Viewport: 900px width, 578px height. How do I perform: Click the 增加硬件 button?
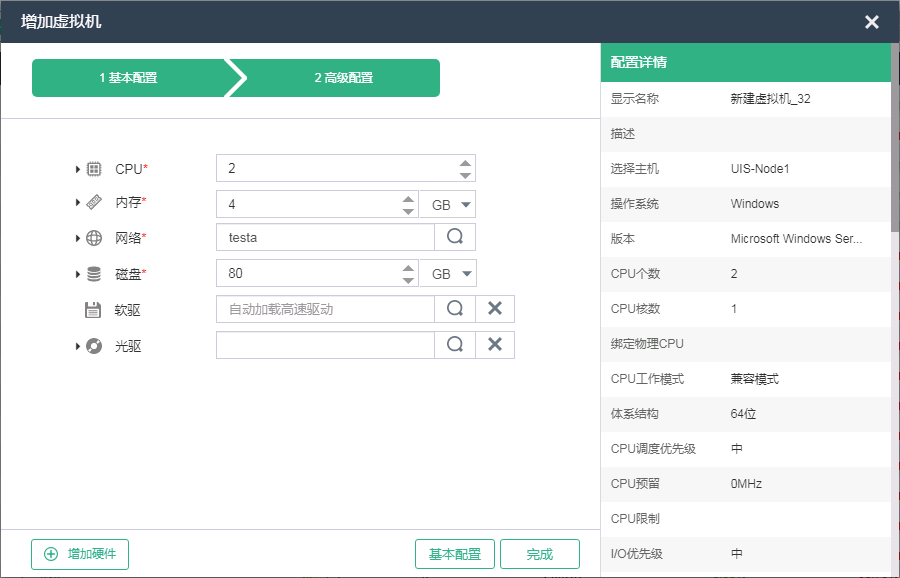click(x=80, y=554)
